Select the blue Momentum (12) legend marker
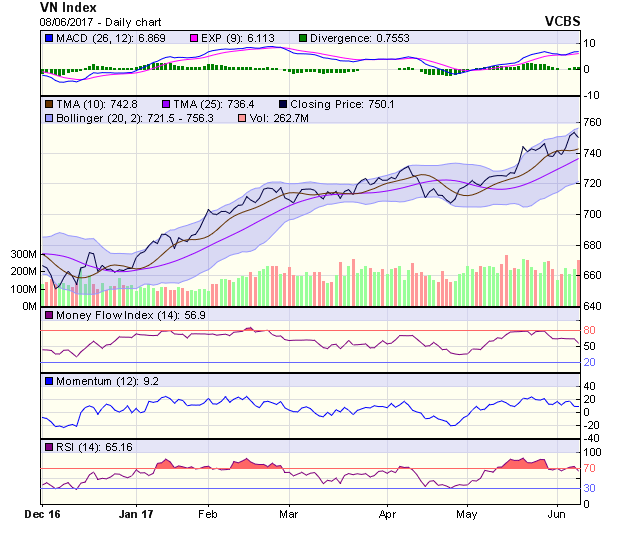620x535 pixels. (48, 381)
